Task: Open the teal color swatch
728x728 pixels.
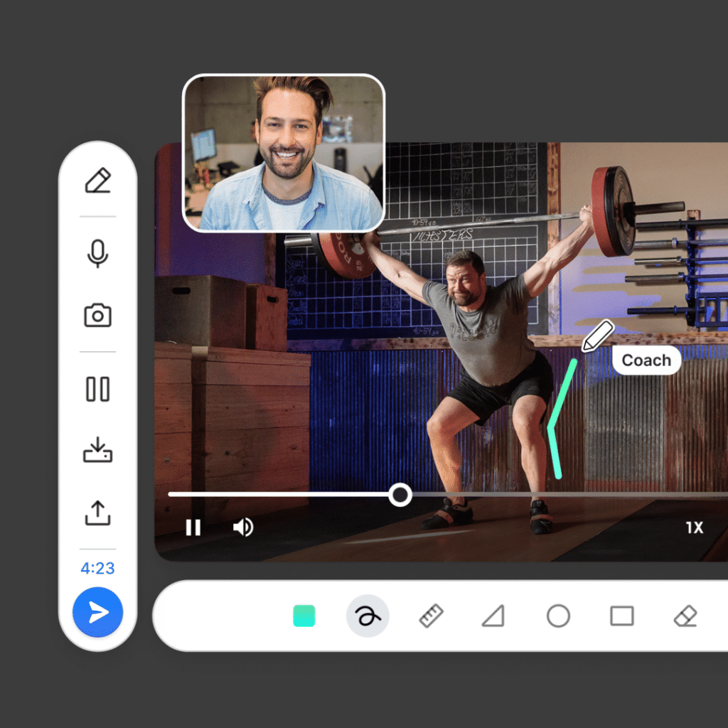Action: tap(304, 616)
